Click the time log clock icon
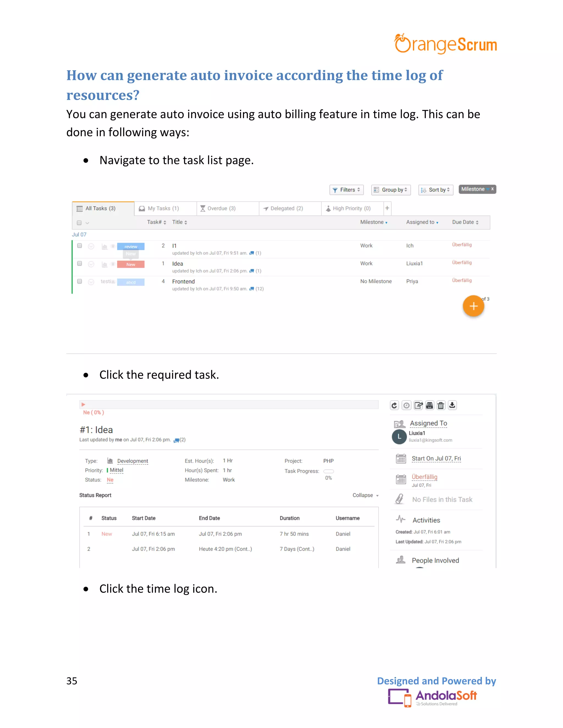Image resolution: width=563 pixels, height=728 pixels. pyautogui.click(x=406, y=405)
